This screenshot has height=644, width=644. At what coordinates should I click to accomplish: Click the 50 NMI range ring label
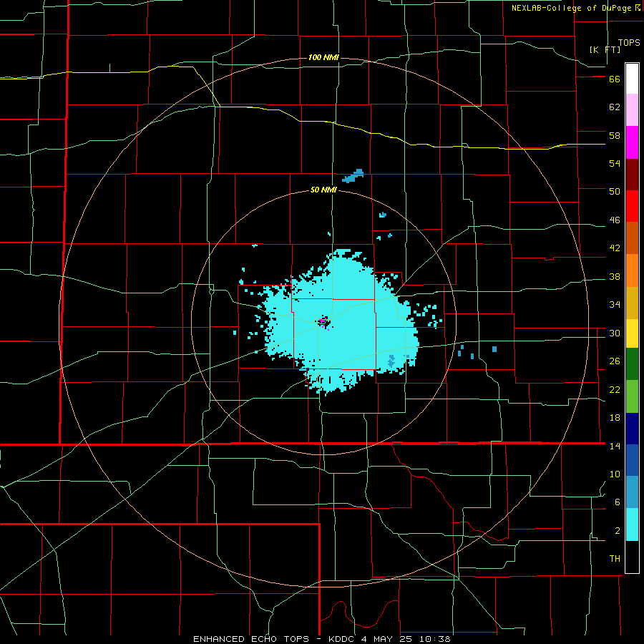[x=323, y=190]
